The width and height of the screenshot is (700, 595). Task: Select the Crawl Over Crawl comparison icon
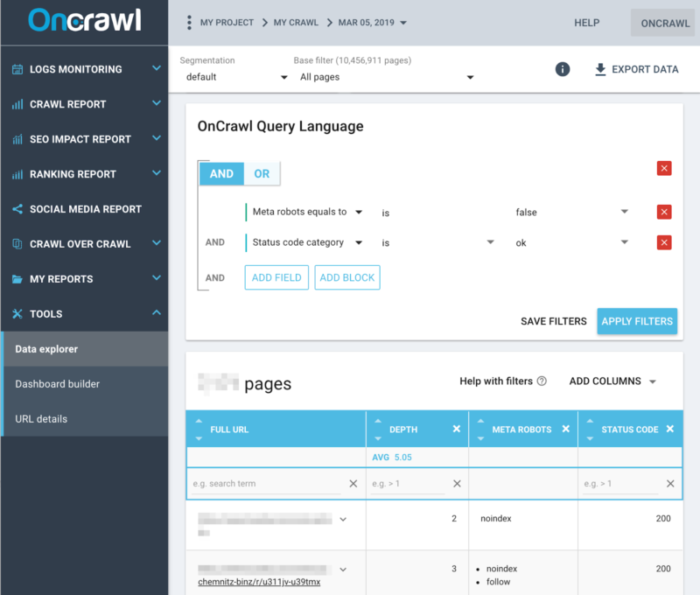coord(17,244)
